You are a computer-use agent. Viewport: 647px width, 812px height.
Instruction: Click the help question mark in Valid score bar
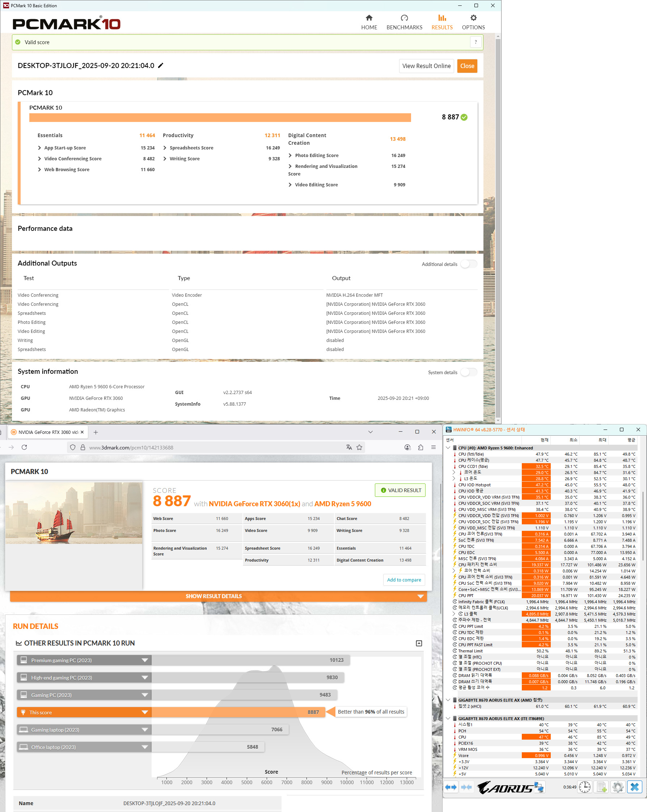(x=475, y=42)
